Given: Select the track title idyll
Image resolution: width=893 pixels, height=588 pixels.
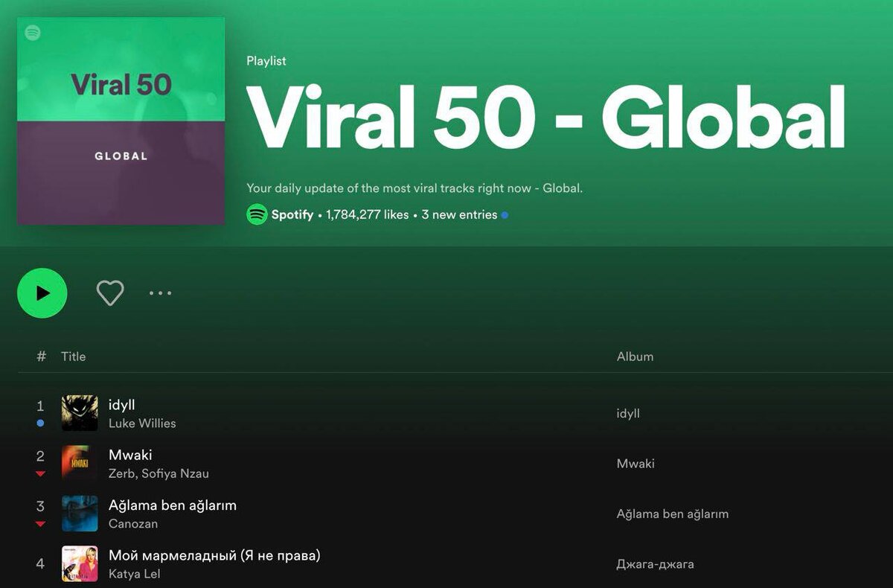Looking at the screenshot, I should tap(122, 405).
